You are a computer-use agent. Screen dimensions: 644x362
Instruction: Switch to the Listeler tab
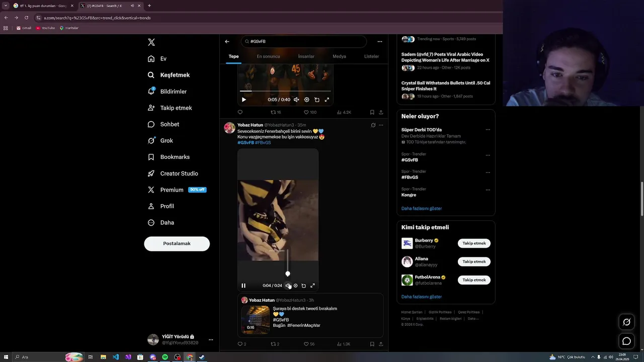coord(371,56)
